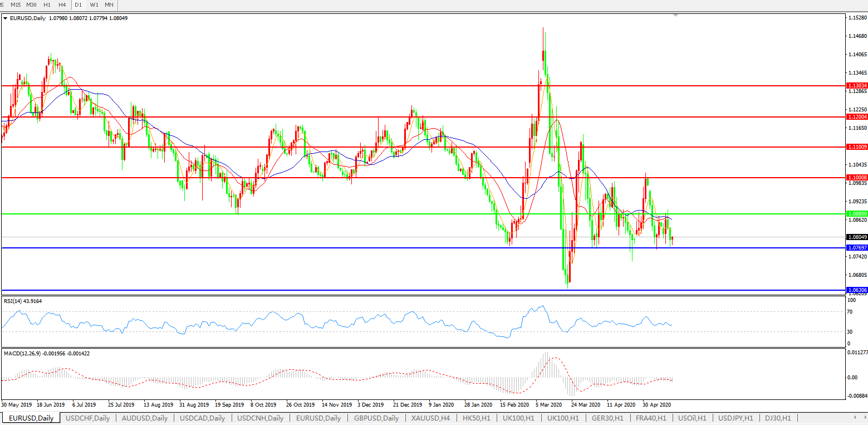Click the green 1.08800 price level label
This screenshot has width=868, height=425.
pyautogui.click(x=856, y=213)
